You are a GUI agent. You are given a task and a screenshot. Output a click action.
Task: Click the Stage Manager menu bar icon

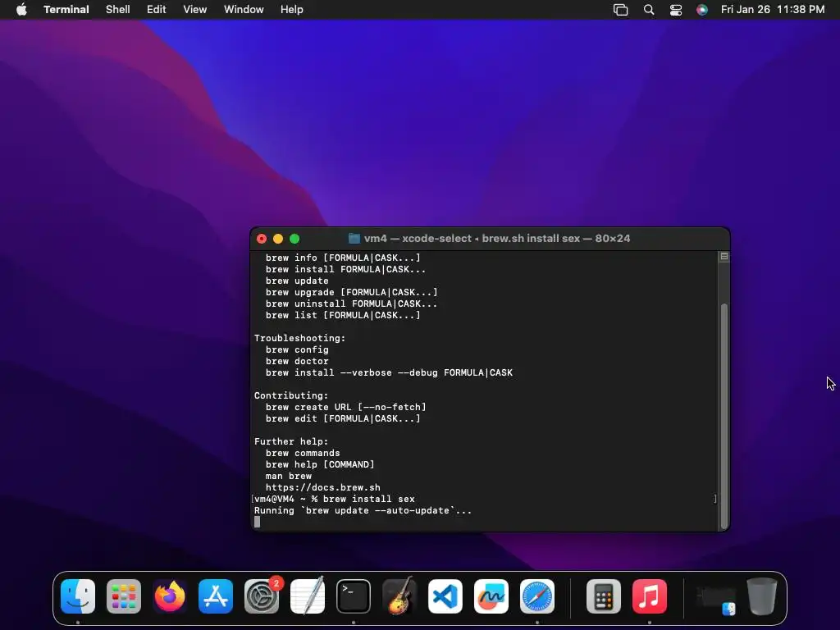click(620, 10)
